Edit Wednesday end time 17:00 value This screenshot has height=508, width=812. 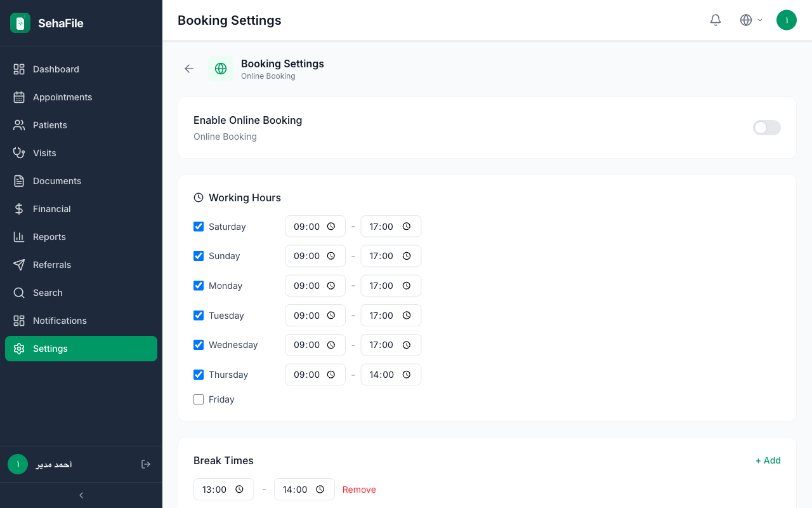pyautogui.click(x=381, y=345)
